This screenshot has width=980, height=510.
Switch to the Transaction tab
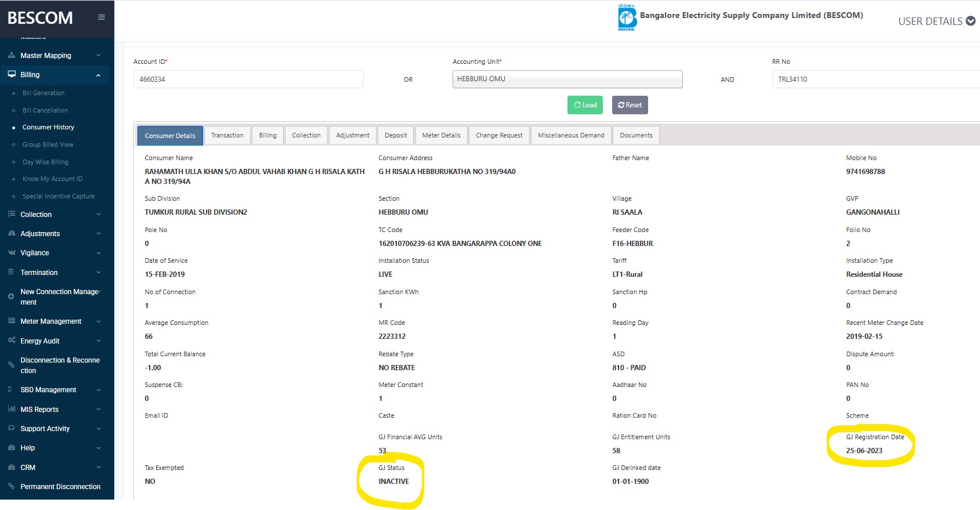[227, 135]
